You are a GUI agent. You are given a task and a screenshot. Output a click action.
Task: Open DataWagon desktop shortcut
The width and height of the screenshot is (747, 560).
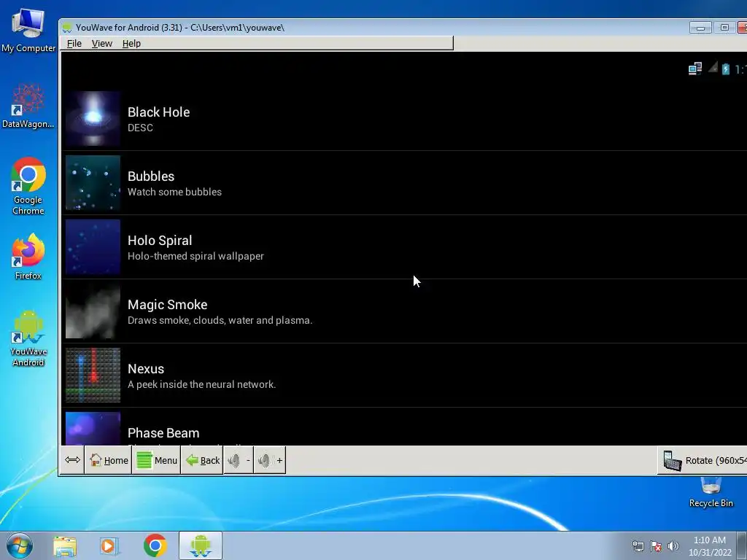28,106
